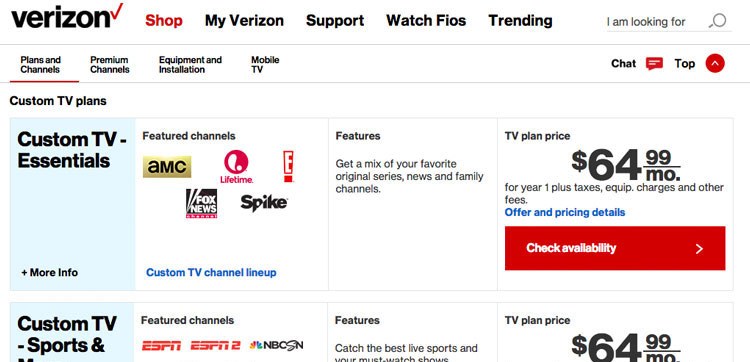Click the 'I am looking for' search field
Viewport: 750px width, 362px height.
pos(657,22)
